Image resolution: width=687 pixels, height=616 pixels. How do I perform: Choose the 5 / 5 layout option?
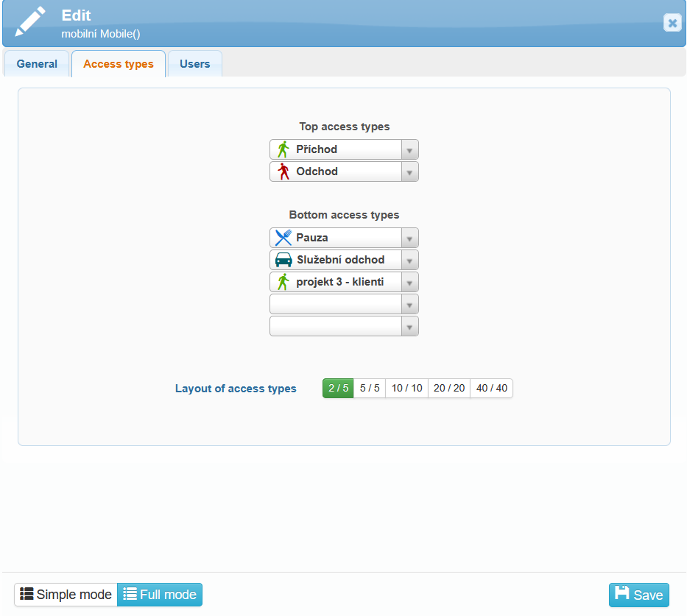370,388
